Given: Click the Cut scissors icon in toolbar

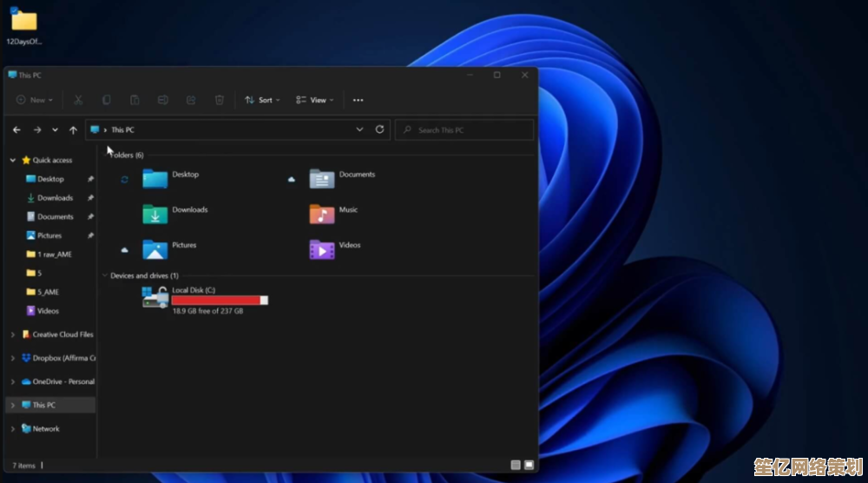Looking at the screenshot, I should pos(78,100).
